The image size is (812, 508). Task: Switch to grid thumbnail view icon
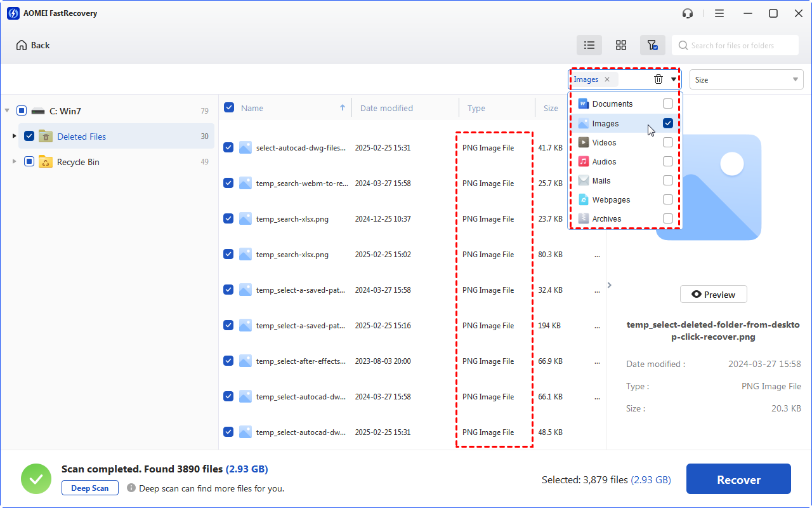click(x=621, y=45)
